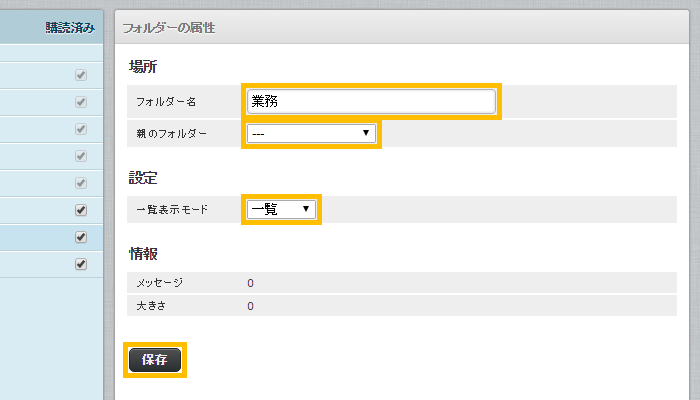Image resolution: width=700 pixels, height=400 pixels.
Task: Toggle the third grayed 購読済み checkbox
Action: (x=81, y=129)
